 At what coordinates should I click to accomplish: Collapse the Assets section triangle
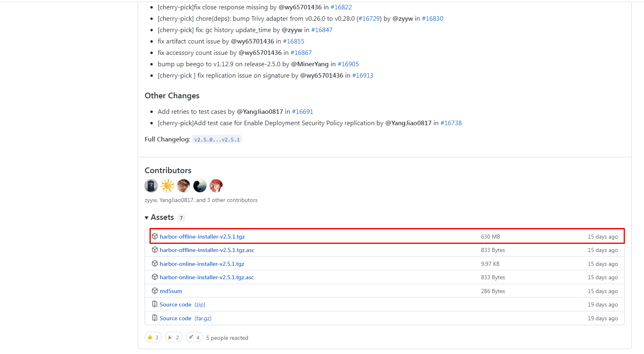tap(147, 218)
